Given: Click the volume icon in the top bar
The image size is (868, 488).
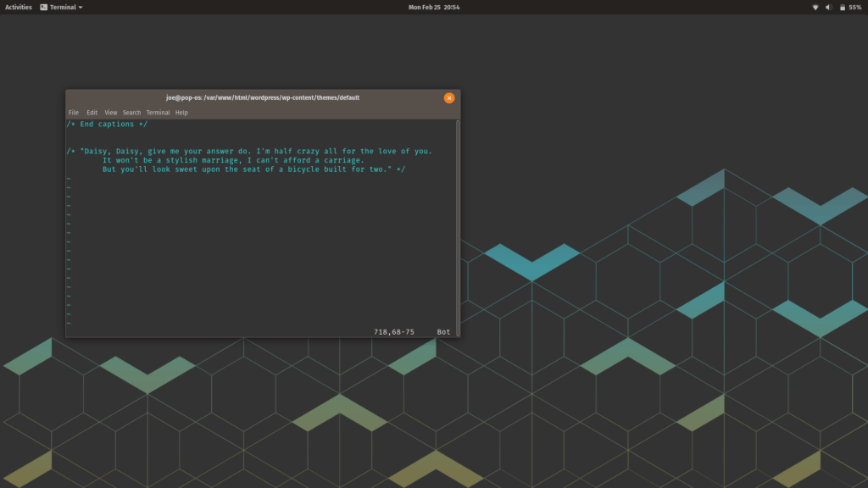Looking at the screenshot, I should (x=828, y=6).
